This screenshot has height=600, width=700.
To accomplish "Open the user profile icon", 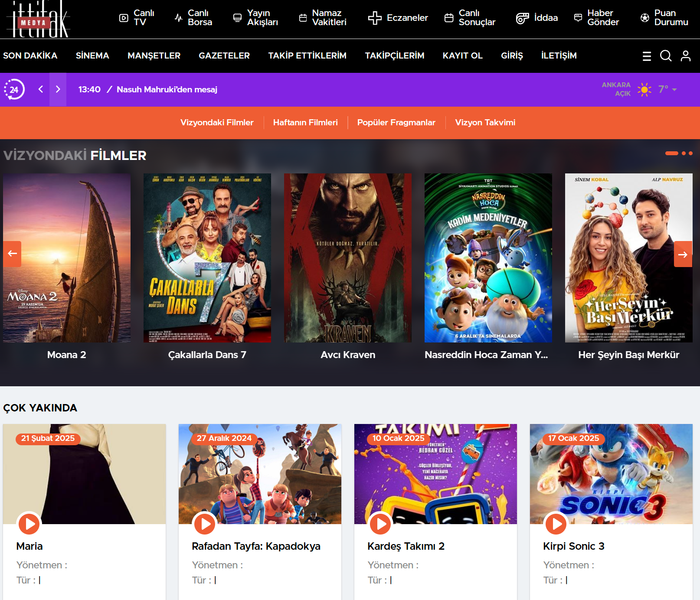I will click(686, 56).
